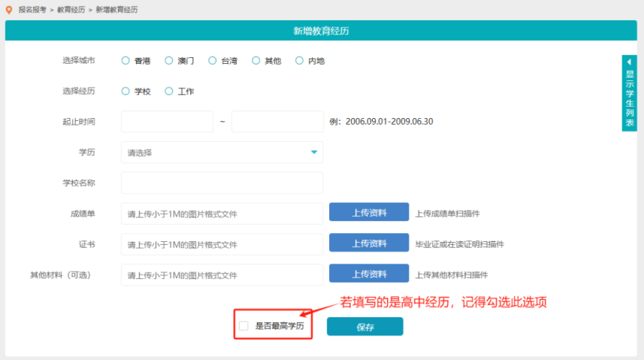Screen dimensions: 644x360
Task: Choose 台湾 as the city
Action: (213, 61)
